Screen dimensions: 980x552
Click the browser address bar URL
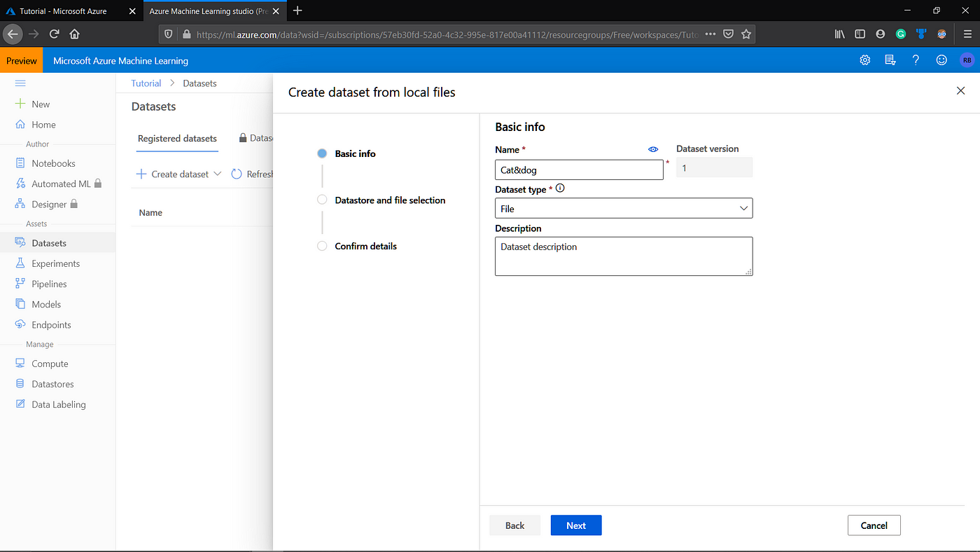coord(448,34)
